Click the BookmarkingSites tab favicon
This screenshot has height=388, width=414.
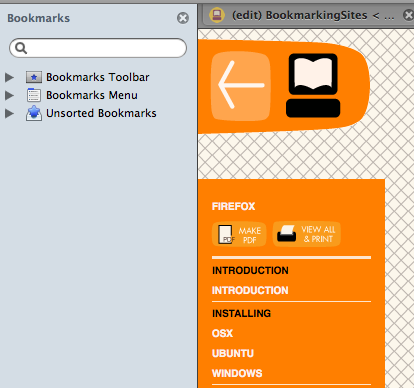(217, 15)
